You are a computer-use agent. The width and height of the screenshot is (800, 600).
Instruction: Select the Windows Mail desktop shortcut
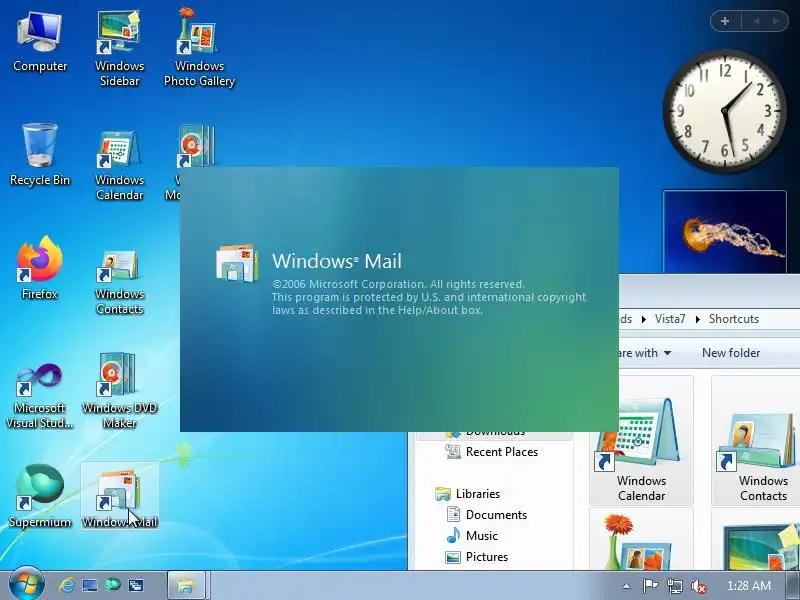119,496
